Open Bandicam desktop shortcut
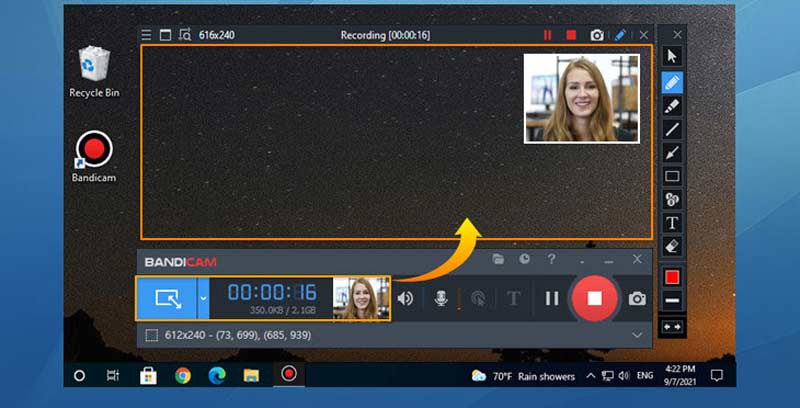800x408 pixels. click(x=94, y=157)
